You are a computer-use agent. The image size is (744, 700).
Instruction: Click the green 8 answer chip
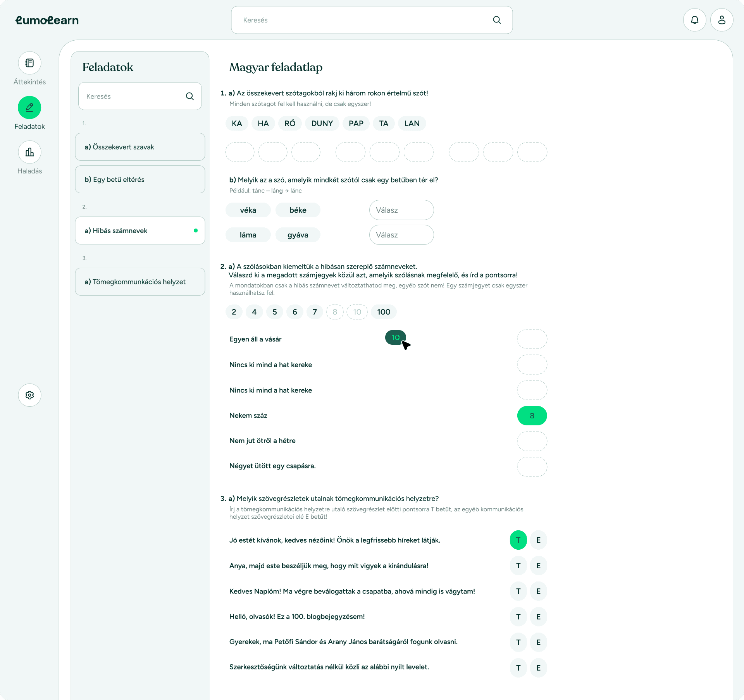pos(532,416)
